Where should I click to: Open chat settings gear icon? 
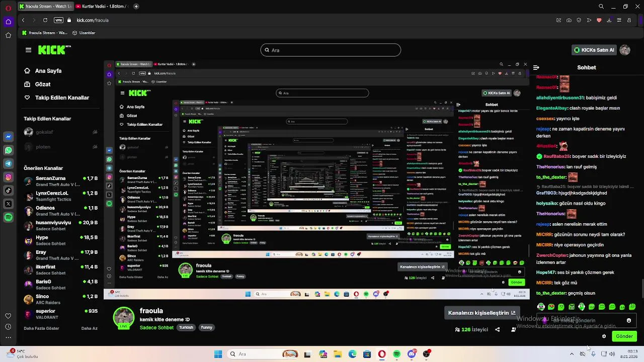(x=604, y=336)
